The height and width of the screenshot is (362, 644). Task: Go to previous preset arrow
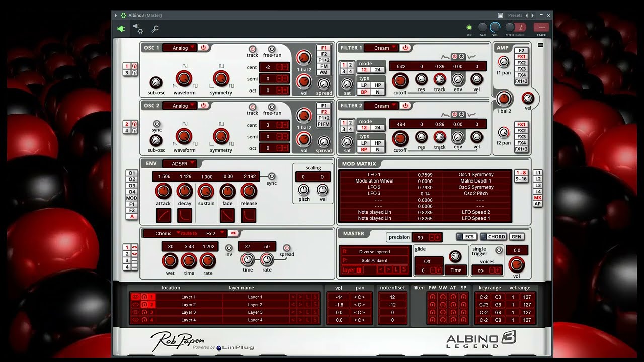pos(527,15)
